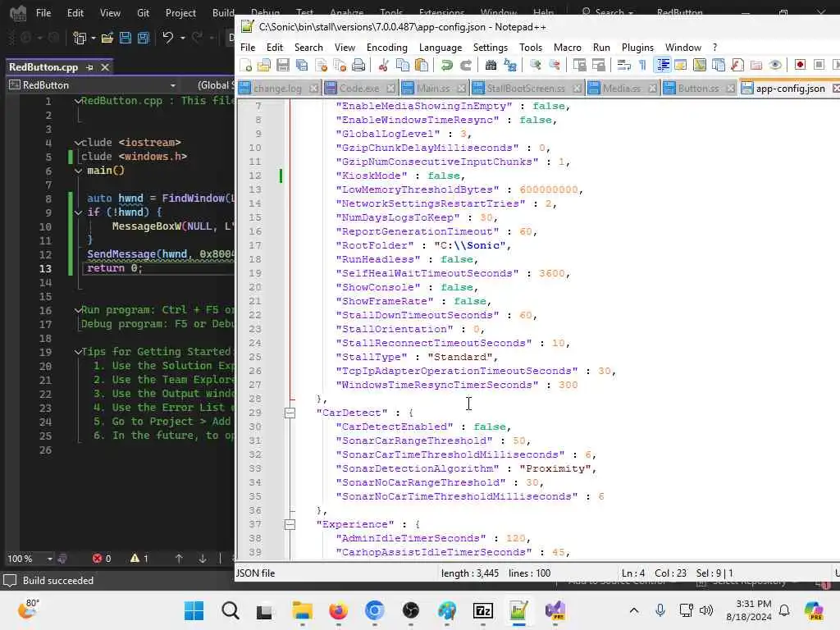
Task: Click Notepad++ Save All toolbar icon
Action: click(302, 66)
